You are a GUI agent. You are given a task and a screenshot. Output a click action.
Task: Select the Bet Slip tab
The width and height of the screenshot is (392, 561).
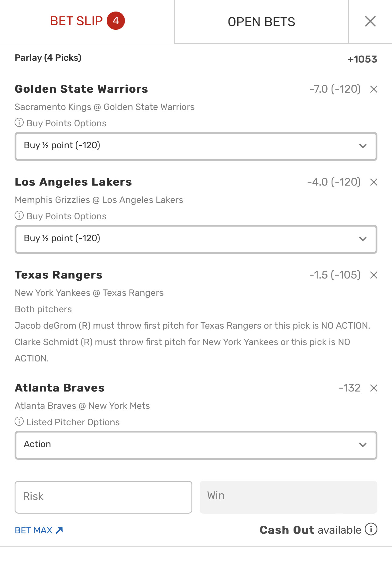(x=87, y=21)
